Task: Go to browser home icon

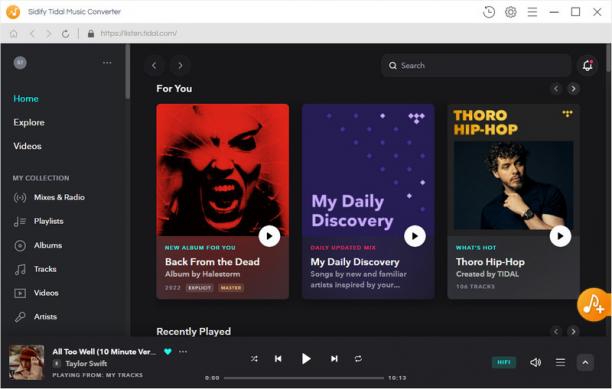Action: tap(14, 34)
